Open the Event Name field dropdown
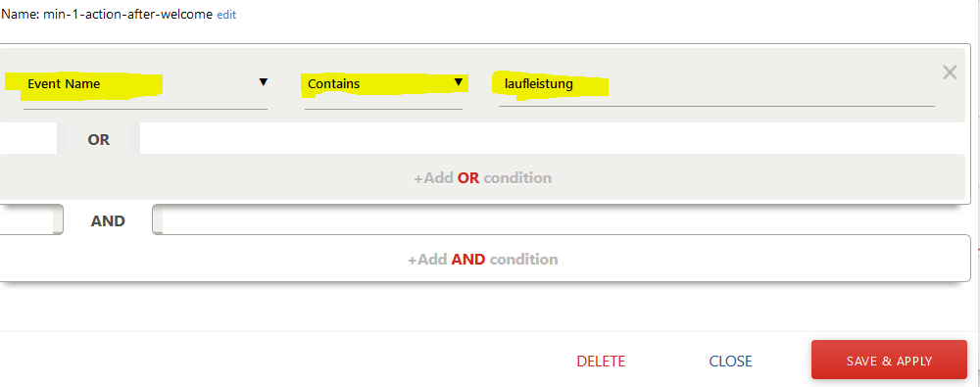Viewport: 980px width, 387px height. [145, 84]
